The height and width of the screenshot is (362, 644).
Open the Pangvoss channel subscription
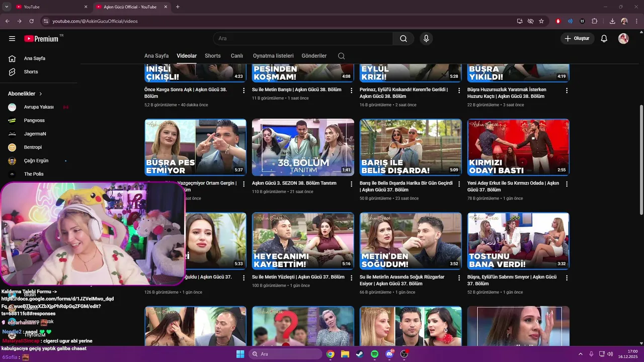pos(39,121)
